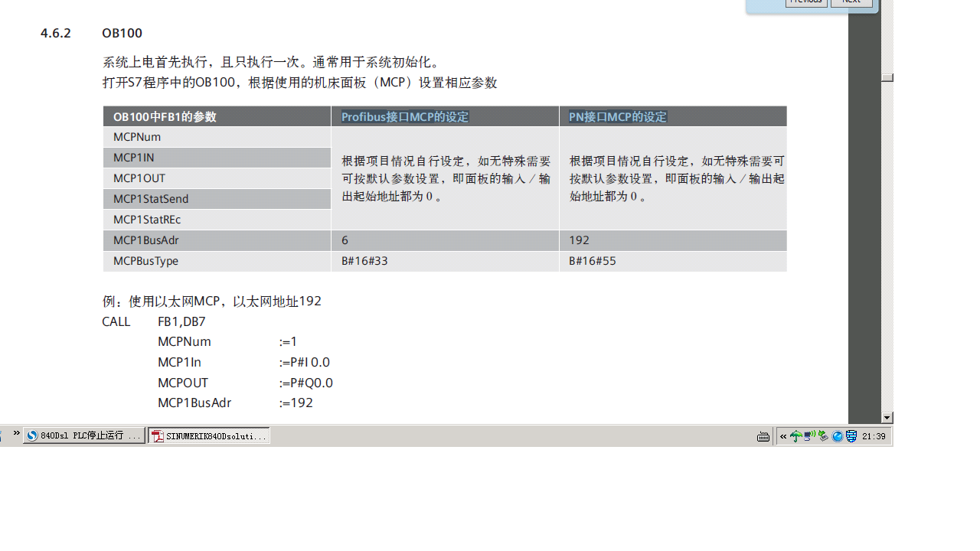This screenshot has height=551, width=980.
Task: Expand quick launch overflow chevron on taskbar
Action: (x=17, y=433)
